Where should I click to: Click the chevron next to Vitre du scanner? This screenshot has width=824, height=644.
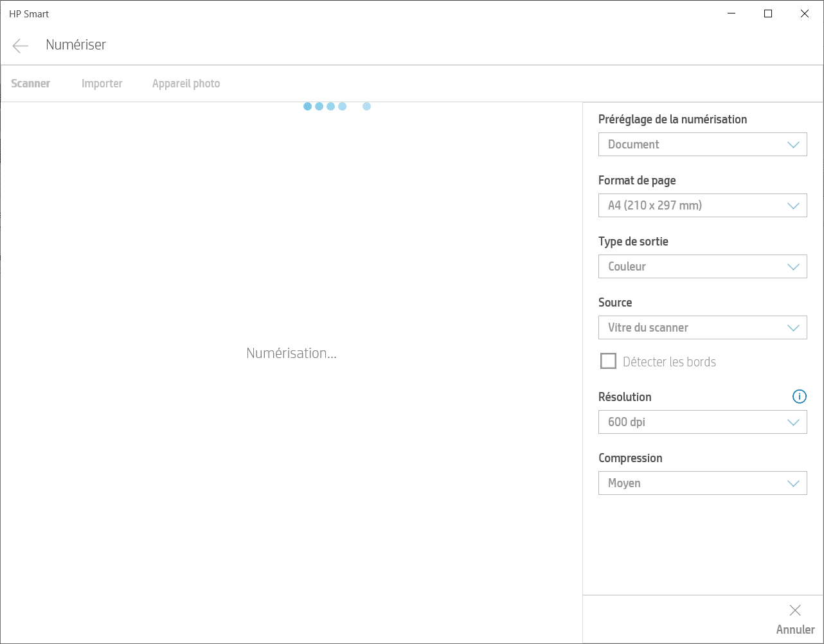pos(793,327)
